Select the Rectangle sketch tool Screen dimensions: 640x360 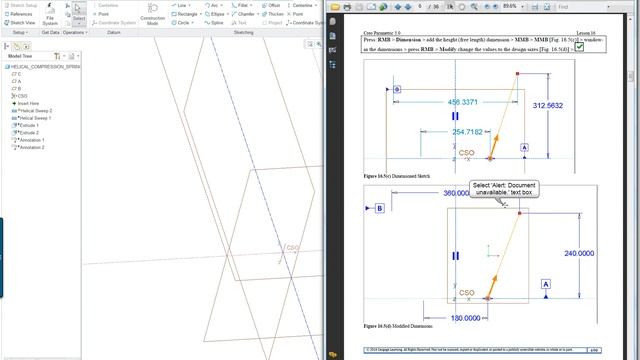[x=184, y=14]
